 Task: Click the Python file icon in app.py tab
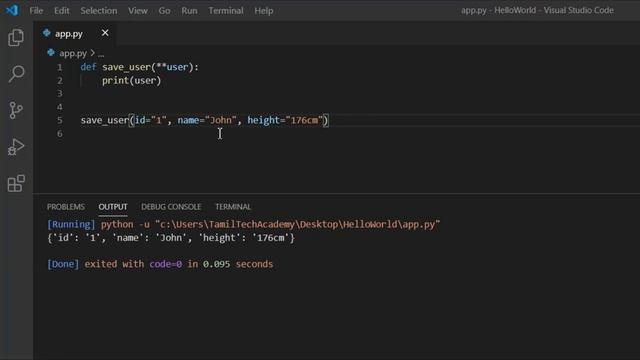click(x=47, y=33)
